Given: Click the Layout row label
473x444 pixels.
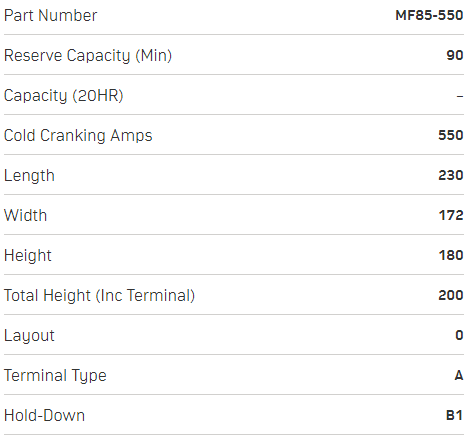Looking at the screenshot, I should (x=29, y=336).
